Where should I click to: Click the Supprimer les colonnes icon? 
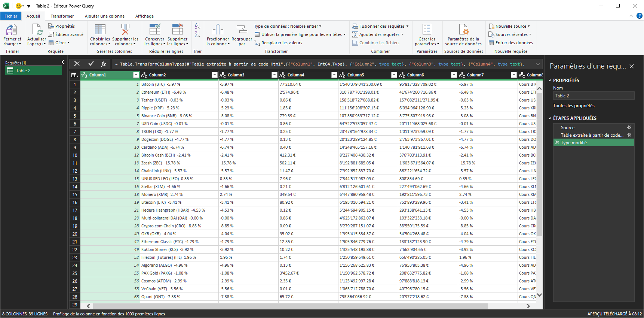pos(125,30)
